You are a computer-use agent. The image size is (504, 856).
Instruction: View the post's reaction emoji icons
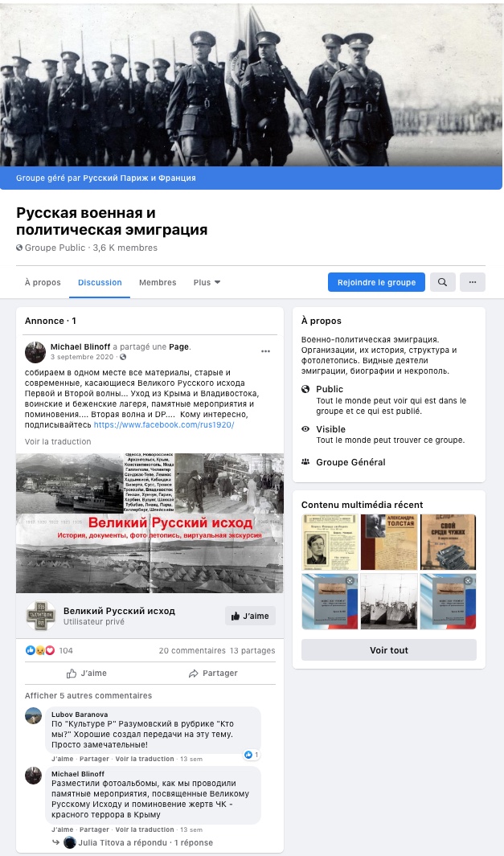40,650
